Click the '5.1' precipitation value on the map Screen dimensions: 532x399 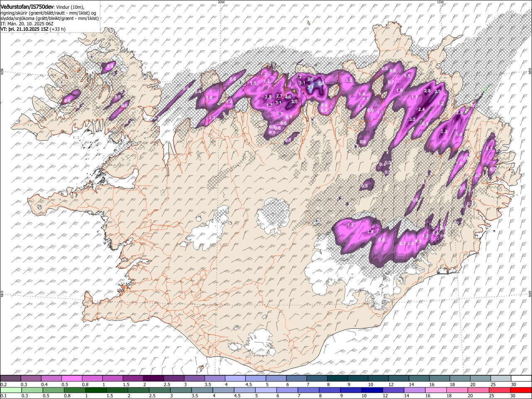(310, 87)
